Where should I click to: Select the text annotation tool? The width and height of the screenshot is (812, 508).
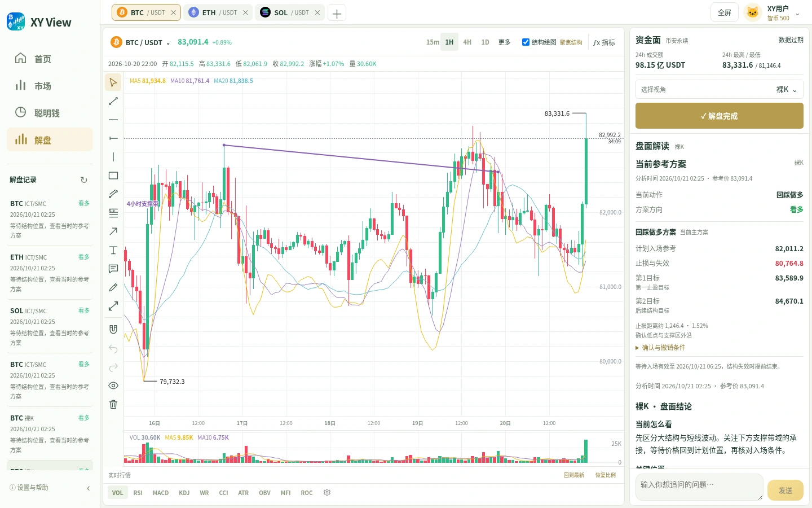(x=113, y=250)
